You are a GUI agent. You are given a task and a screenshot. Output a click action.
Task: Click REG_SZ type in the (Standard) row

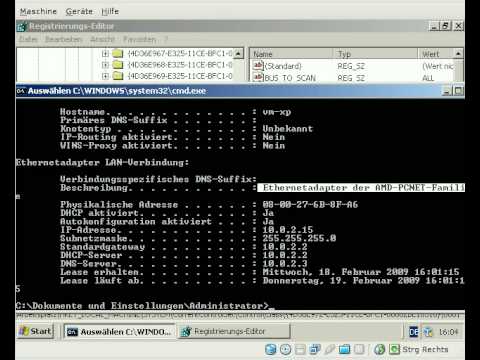pyautogui.click(x=351, y=66)
